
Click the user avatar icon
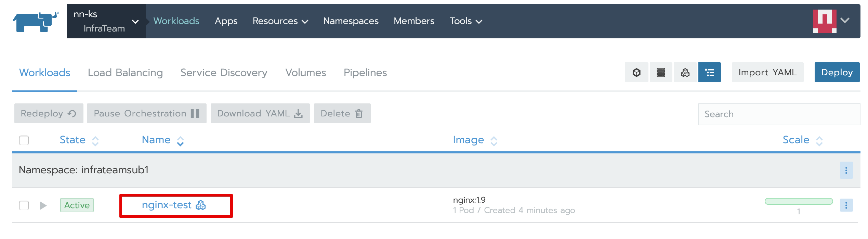[825, 21]
